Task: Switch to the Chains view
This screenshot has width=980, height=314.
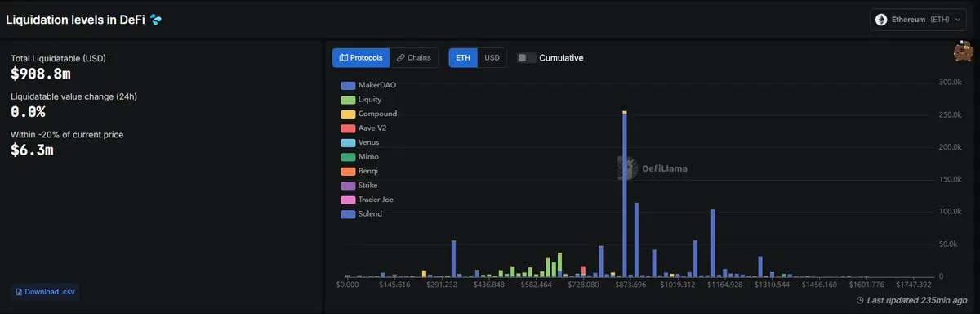Action: click(414, 58)
